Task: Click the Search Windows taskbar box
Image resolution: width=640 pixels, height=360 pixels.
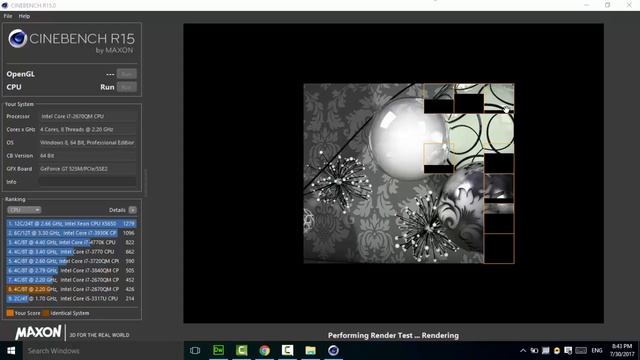Action: click(x=102, y=351)
